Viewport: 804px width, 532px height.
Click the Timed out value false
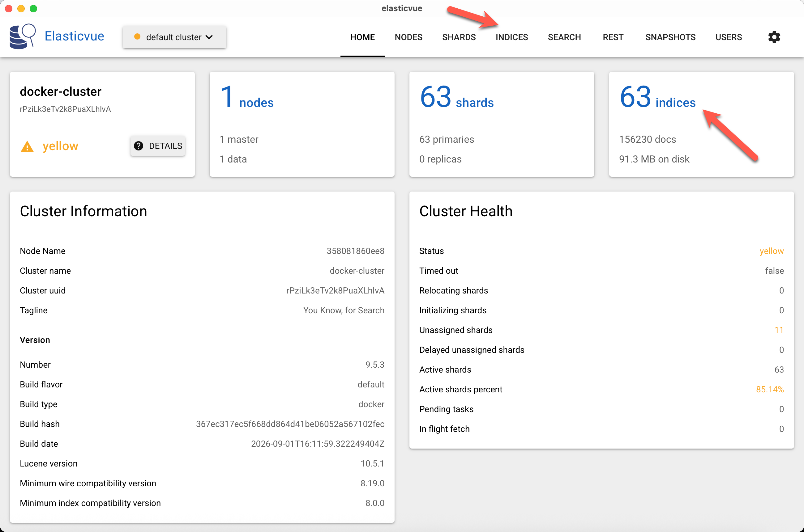point(774,271)
